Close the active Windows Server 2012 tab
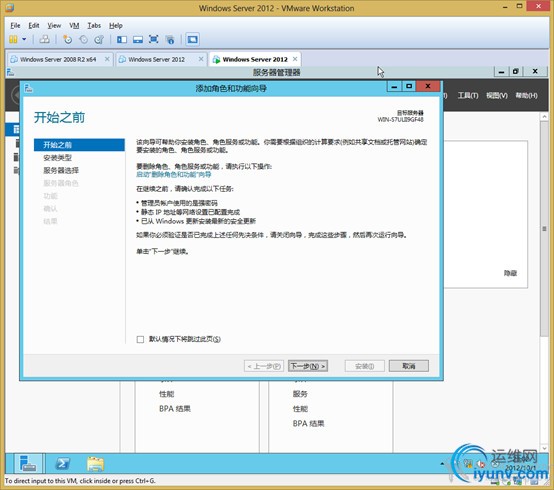This screenshot has height=490, width=554. (295, 59)
